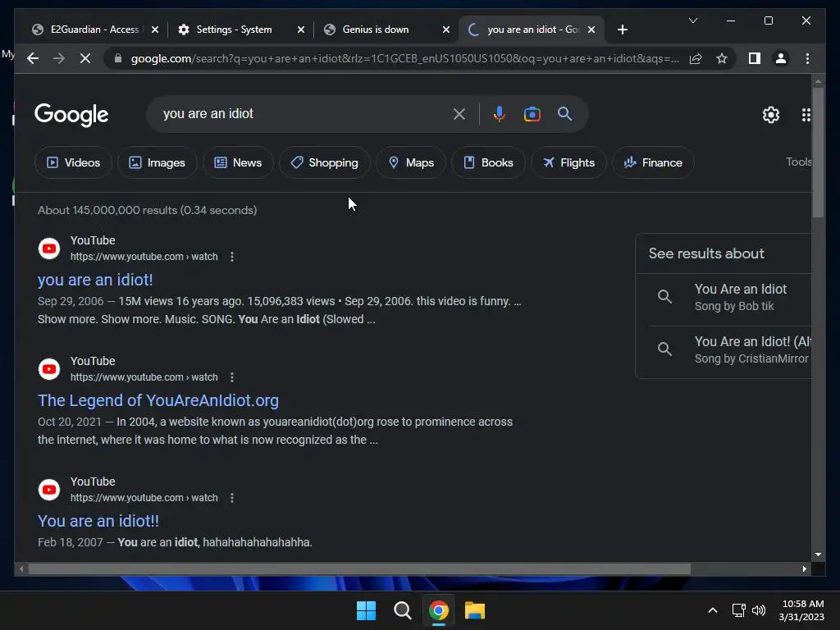Bookmark this page with the star icon
The width and height of the screenshot is (840, 630).
click(x=722, y=58)
